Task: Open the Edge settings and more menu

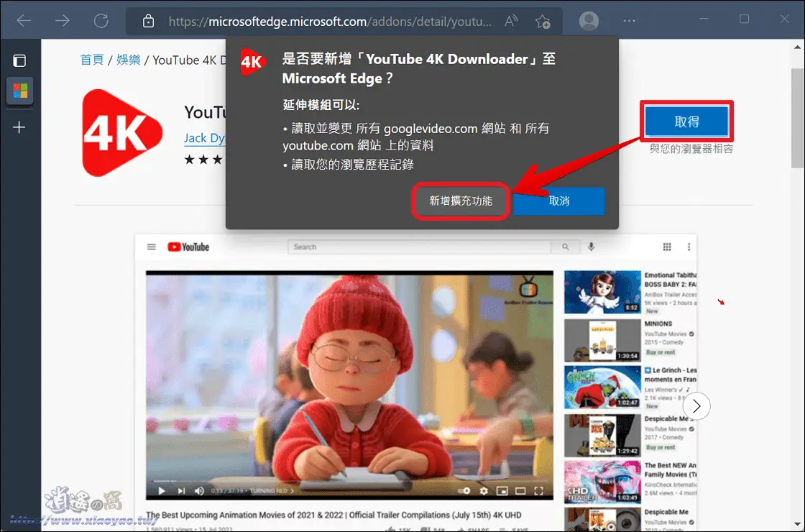Action: tap(629, 21)
